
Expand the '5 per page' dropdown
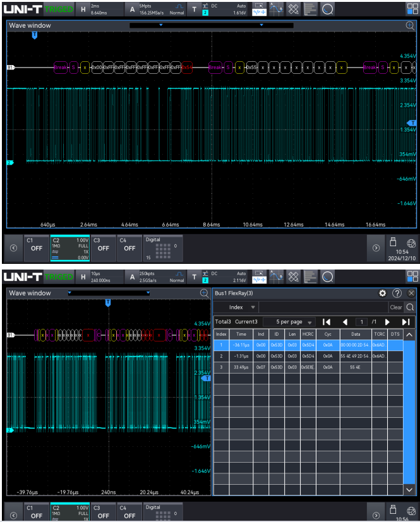[289, 321]
